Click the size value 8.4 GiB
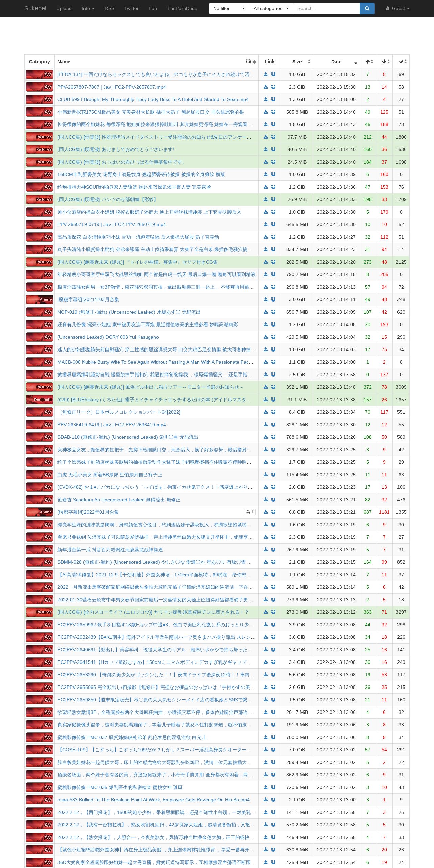 [x=297, y=412]
